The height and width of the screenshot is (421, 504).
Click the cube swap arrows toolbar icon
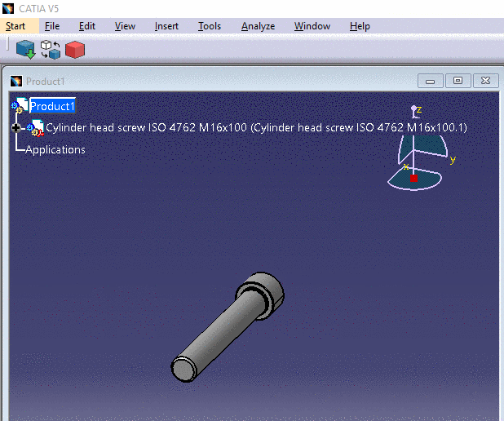(x=51, y=50)
